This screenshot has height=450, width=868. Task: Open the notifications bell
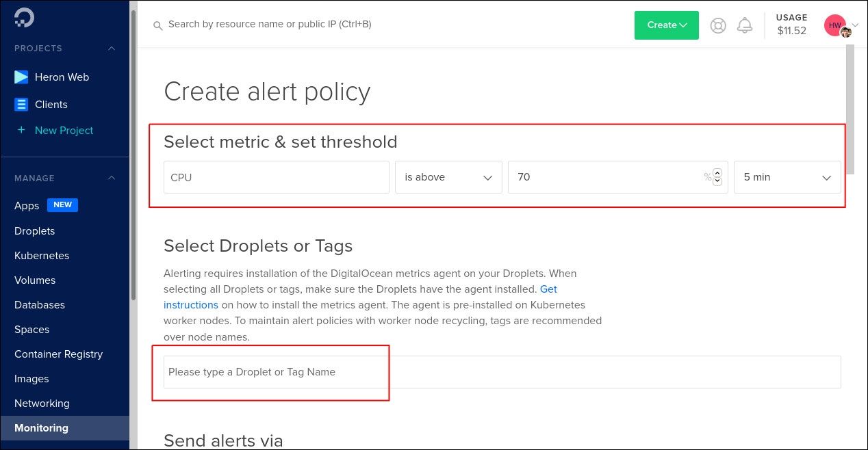point(745,25)
